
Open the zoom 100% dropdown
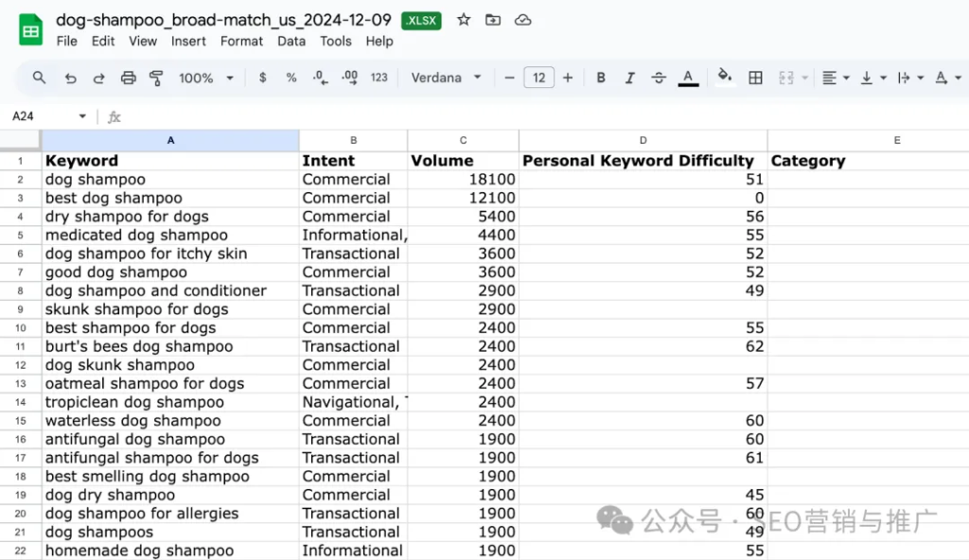coord(205,78)
